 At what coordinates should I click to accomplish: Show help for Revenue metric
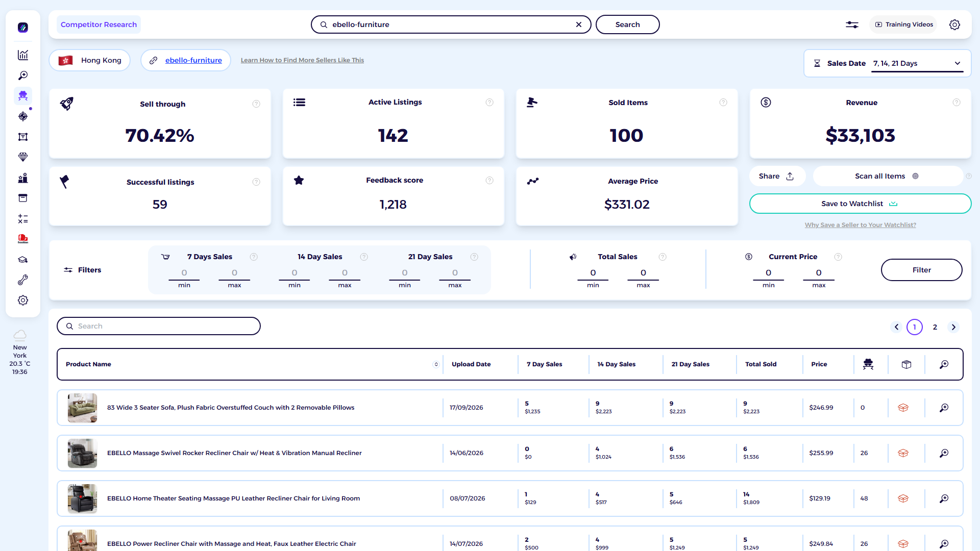tap(957, 103)
